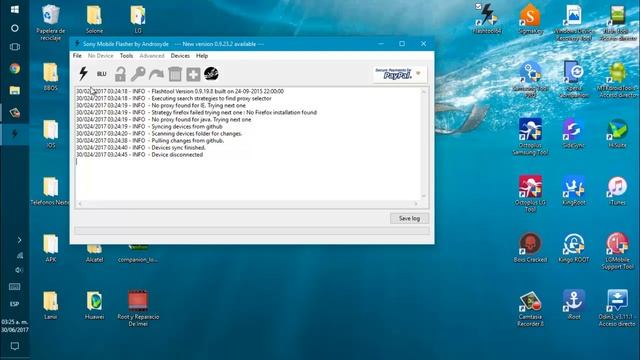Select the LGMobile Support Tool shortcut
Screen dimensions: 640x360
point(617,251)
